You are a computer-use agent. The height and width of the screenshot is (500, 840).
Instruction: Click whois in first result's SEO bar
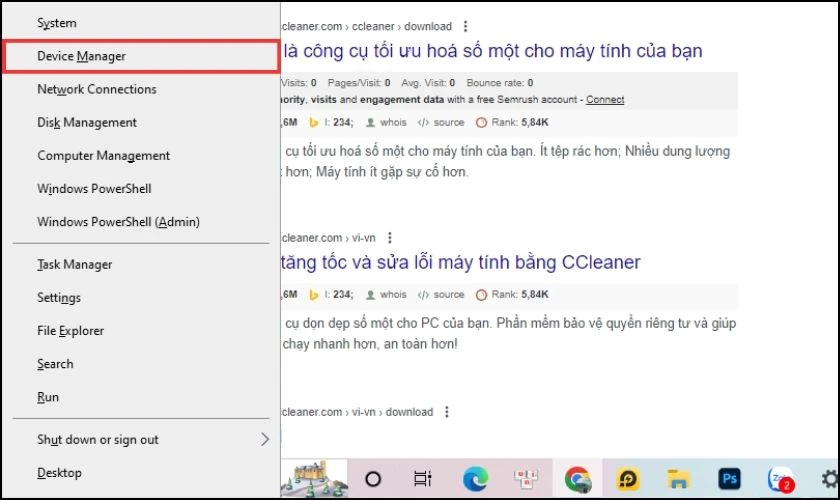[386, 123]
